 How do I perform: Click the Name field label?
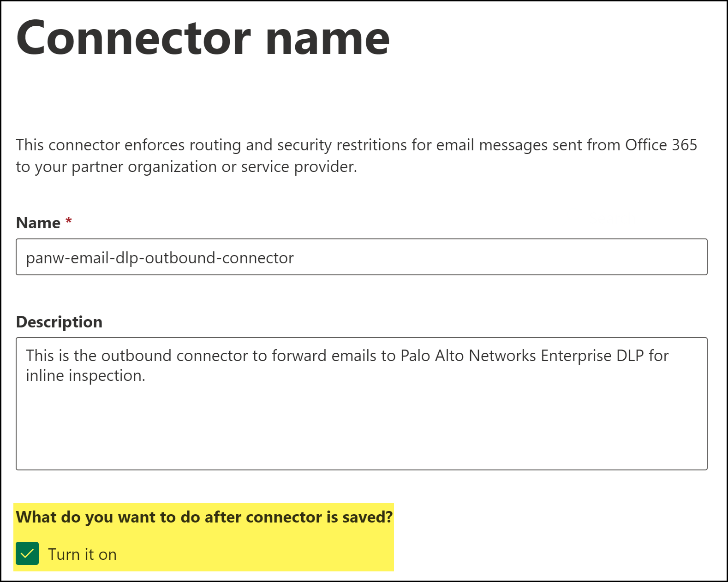[x=38, y=223]
